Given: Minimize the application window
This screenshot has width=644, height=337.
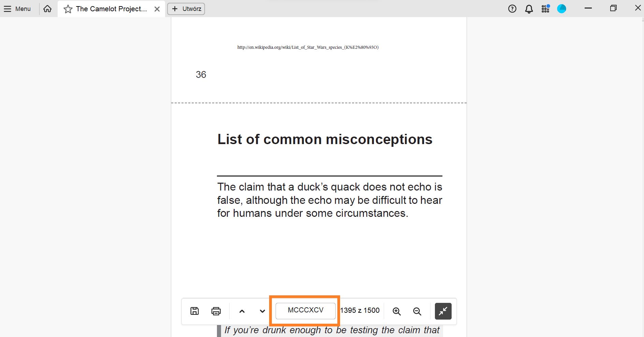Looking at the screenshot, I should tap(588, 8).
